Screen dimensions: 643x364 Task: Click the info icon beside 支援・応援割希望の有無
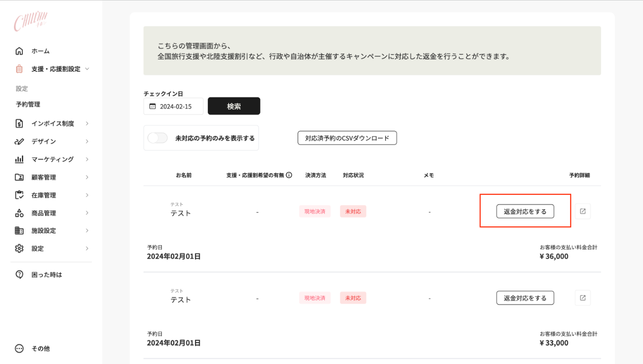point(289,175)
